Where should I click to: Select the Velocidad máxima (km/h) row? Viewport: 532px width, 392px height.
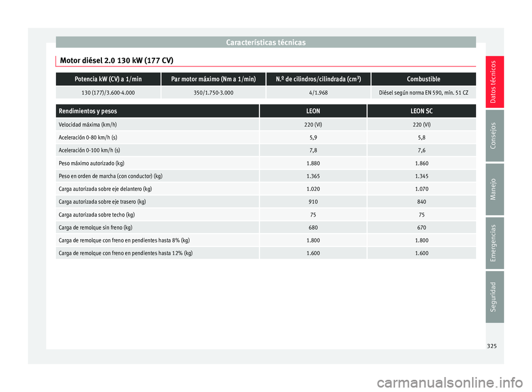point(265,125)
